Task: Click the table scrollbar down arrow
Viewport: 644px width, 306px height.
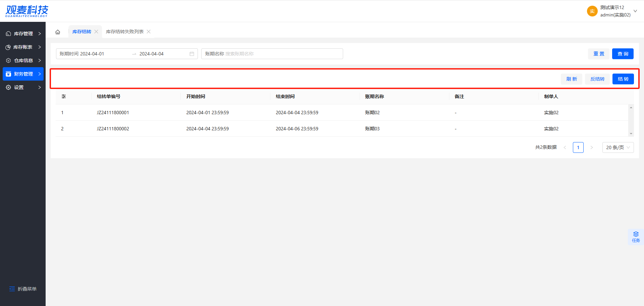Action: (631, 134)
